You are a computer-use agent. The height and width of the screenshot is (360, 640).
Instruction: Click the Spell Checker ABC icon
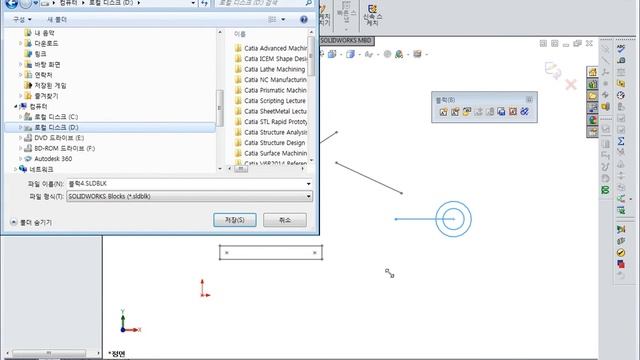tap(621, 49)
